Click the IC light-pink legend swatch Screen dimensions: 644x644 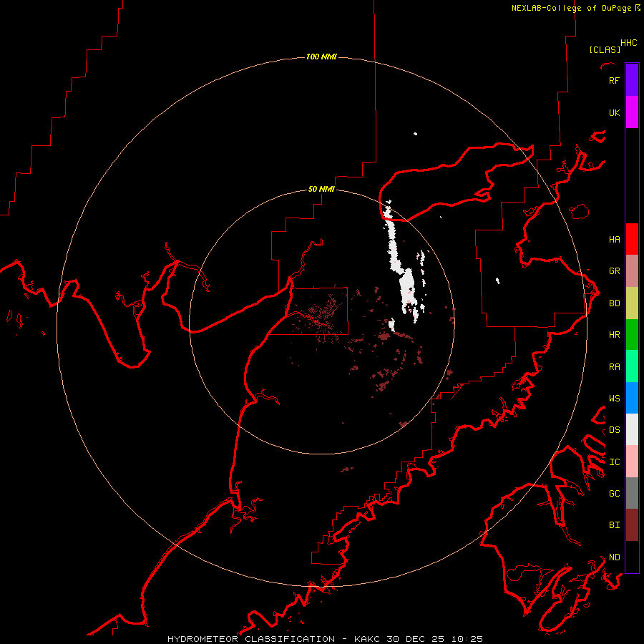point(632,462)
